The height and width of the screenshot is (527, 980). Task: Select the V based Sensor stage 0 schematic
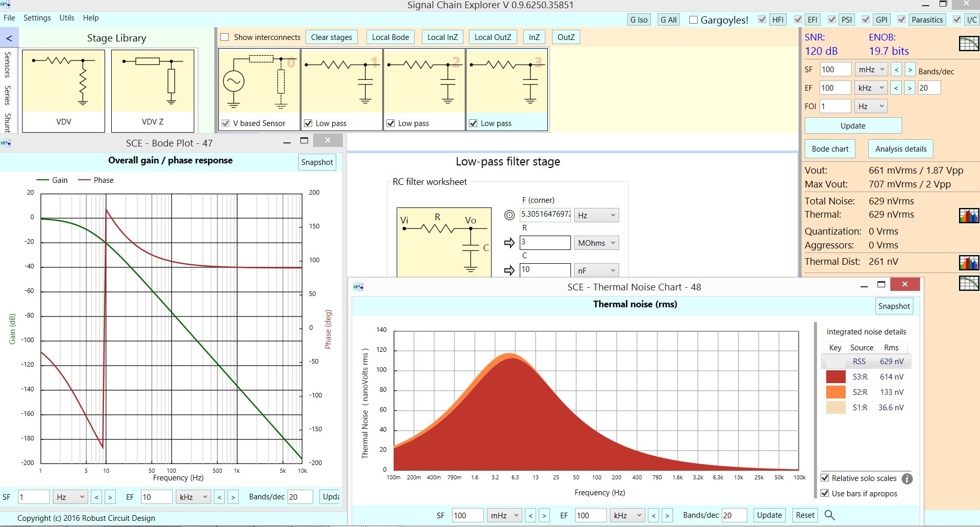point(259,81)
